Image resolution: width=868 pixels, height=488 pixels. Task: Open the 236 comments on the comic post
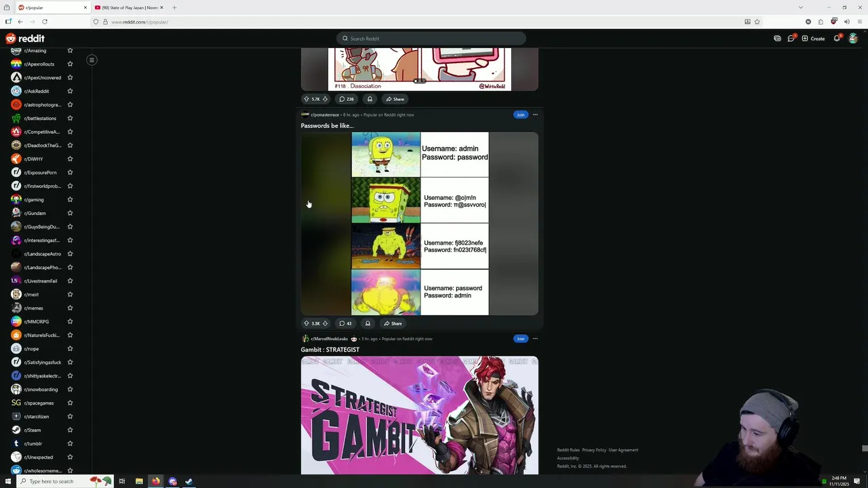[x=347, y=99]
